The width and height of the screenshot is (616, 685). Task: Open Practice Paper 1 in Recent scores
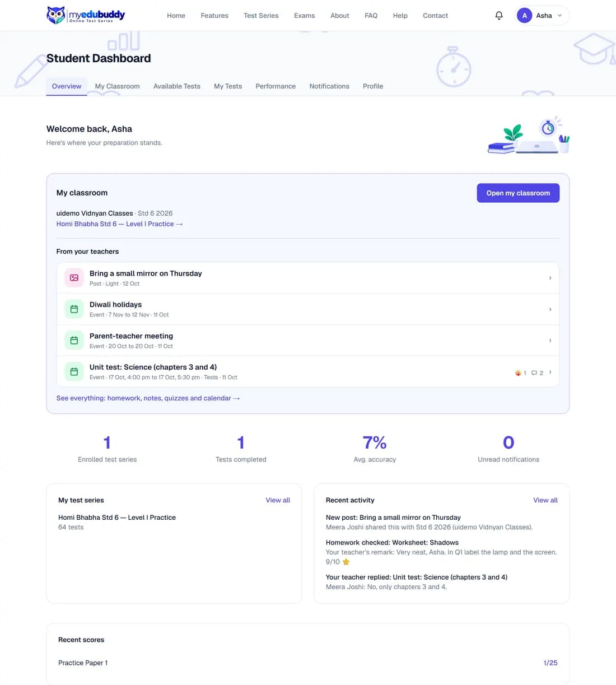coord(83,663)
